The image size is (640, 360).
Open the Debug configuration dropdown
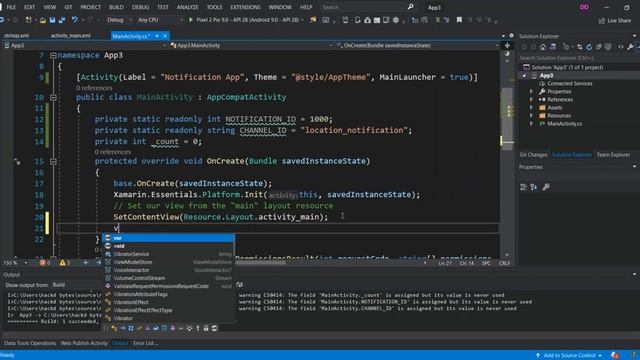pos(119,20)
